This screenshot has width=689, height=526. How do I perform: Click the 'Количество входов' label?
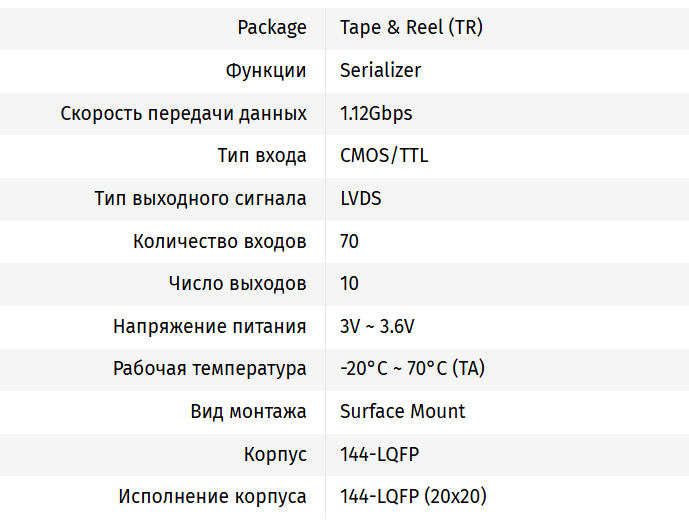(220, 242)
